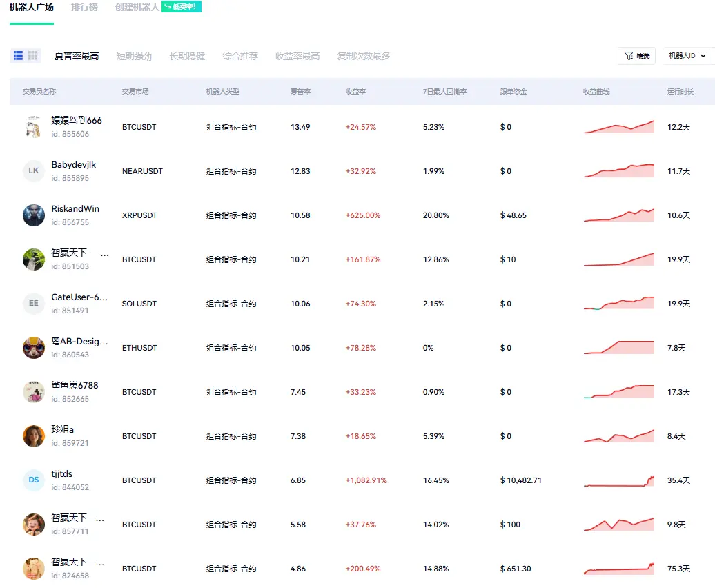Open 珍姐a trader profile

tap(63, 429)
